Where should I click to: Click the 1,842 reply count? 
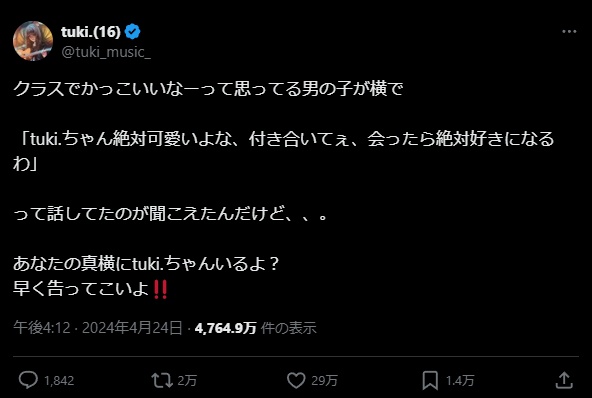pyautogui.click(x=59, y=381)
